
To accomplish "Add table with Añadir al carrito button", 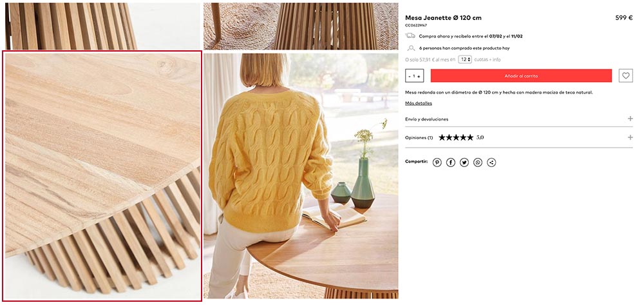I will 521,75.
